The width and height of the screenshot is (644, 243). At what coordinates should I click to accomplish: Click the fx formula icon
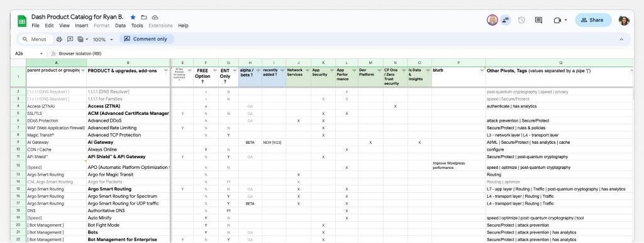point(53,53)
